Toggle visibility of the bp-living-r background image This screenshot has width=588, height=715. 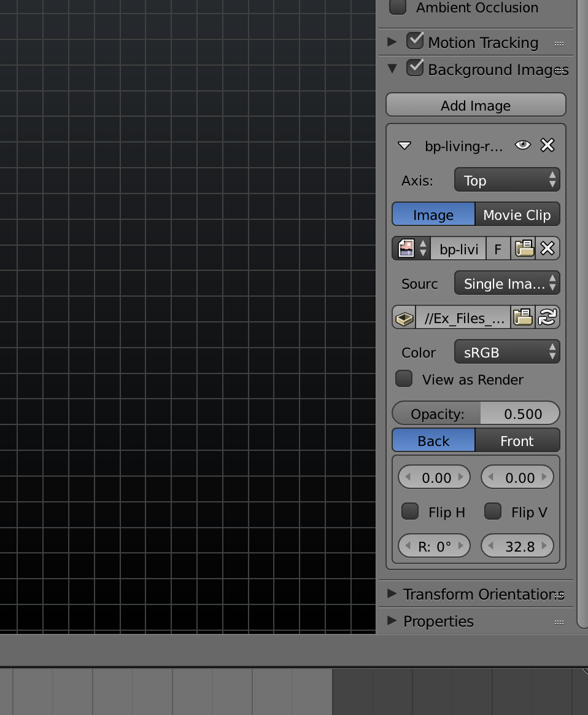point(522,145)
